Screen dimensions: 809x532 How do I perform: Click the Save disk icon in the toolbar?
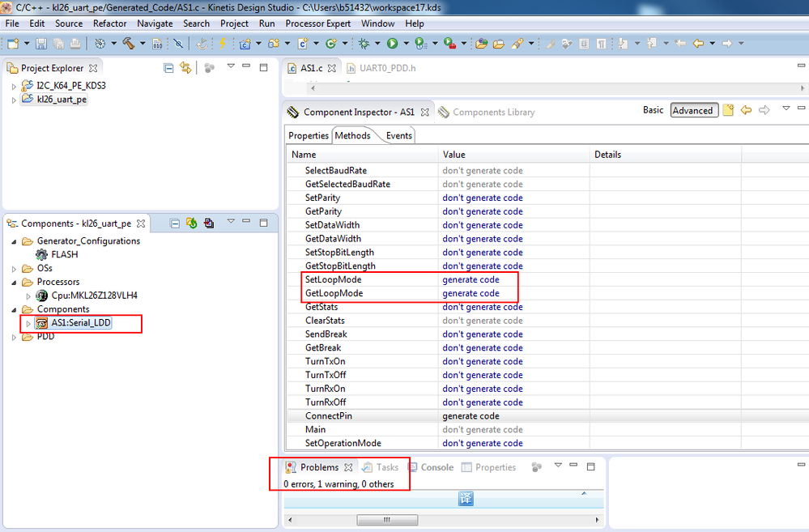41,44
